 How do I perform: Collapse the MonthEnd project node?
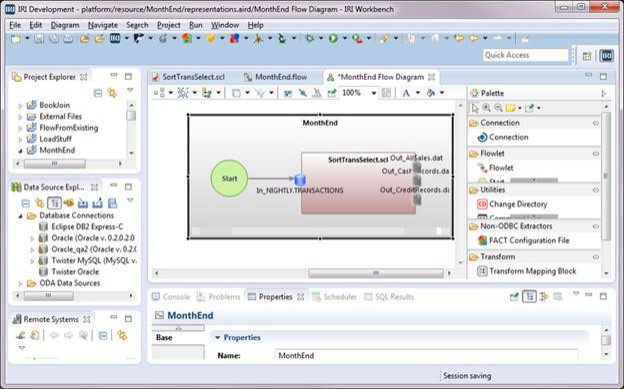tap(20, 151)
